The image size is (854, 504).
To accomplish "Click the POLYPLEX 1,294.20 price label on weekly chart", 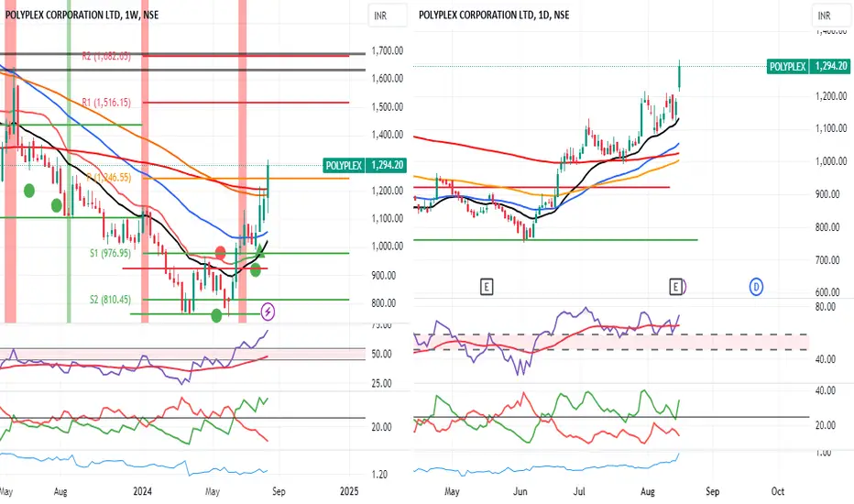I will (365, 165).
